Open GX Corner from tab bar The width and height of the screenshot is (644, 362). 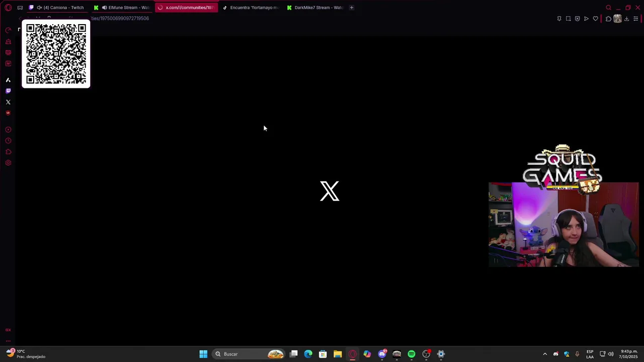point(20,8)
